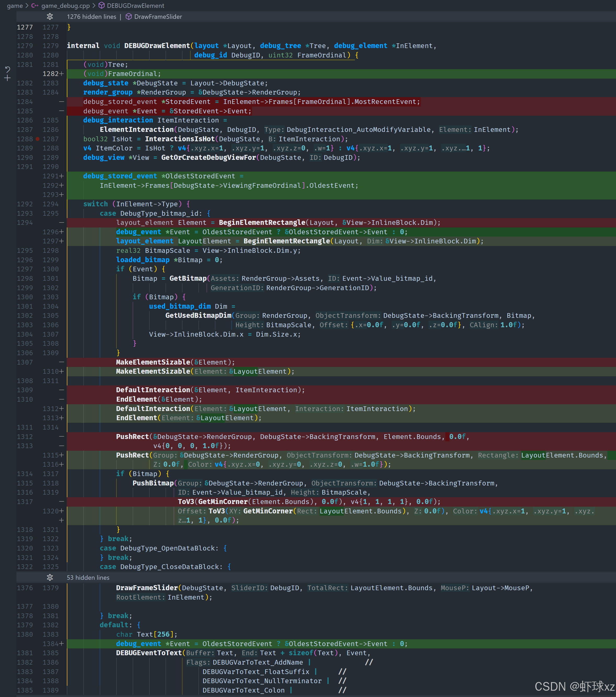Click original line number 1277 in the gutter
This screenshot has height=697, width=616.
tap(25, 27)
